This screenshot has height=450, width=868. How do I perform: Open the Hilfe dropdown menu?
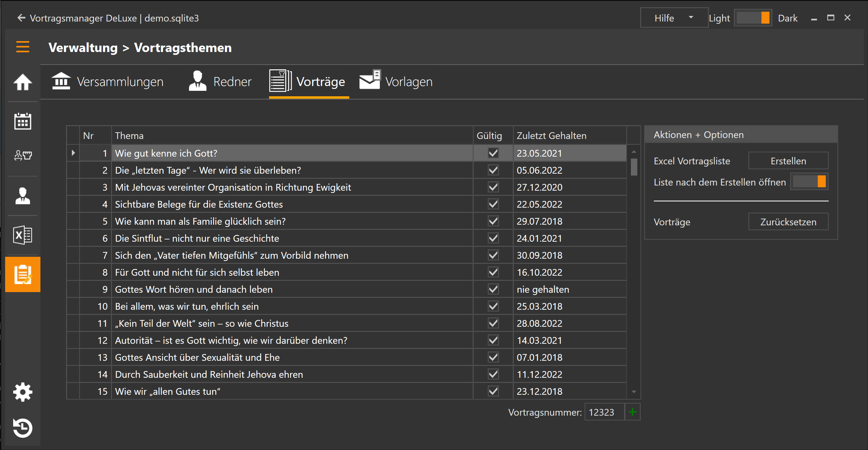click(x=674, y=18)
